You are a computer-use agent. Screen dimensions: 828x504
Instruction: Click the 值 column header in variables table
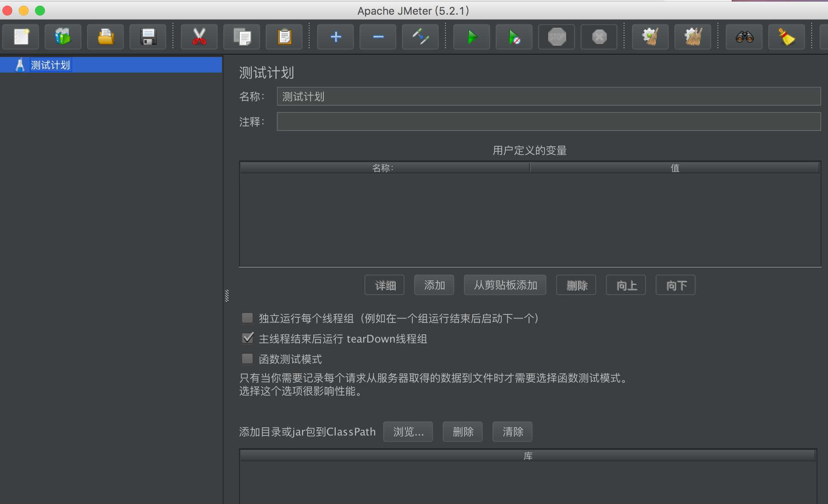[675, 168]
